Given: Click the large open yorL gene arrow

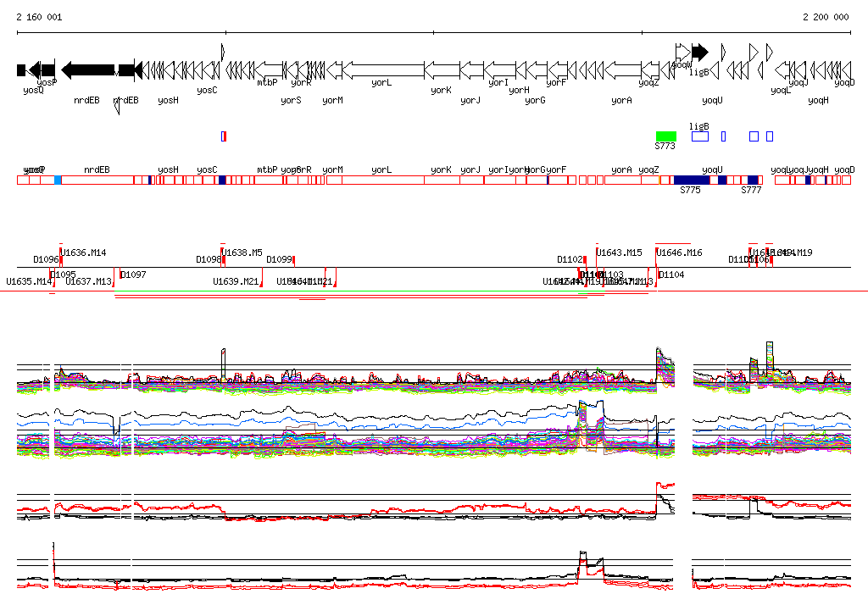Looking at the screenshot, I should [x=384, y=70].
